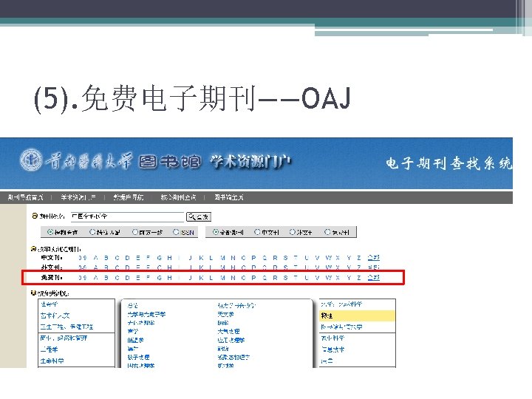Viewport: 532px width, 399px height.
Task: Select the second radio option before ISSN group
Action: coord(92,232)
